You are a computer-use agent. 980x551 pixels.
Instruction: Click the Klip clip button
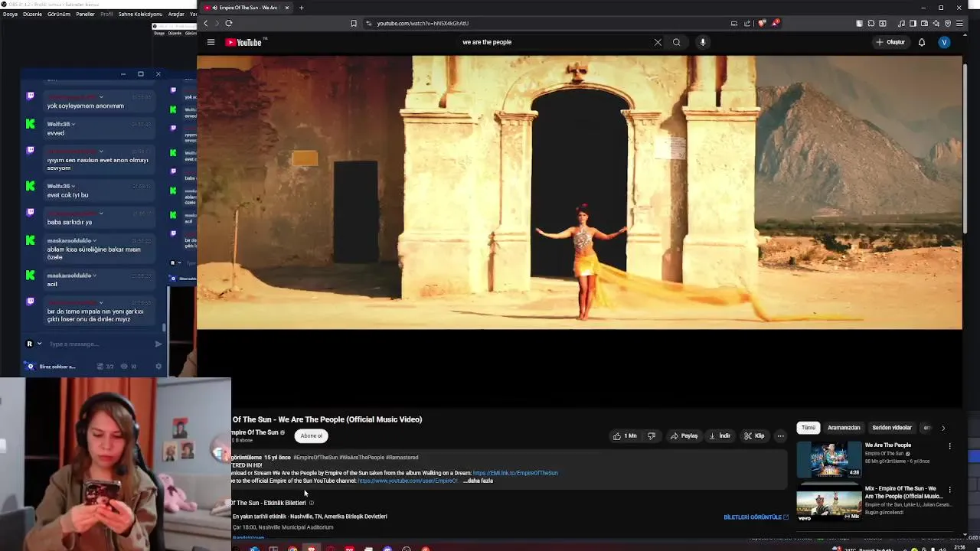click(x=754, y=435)
